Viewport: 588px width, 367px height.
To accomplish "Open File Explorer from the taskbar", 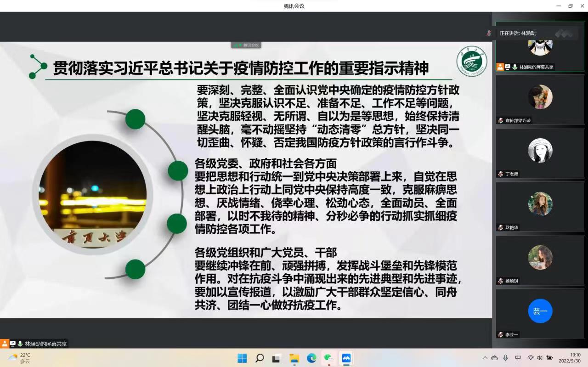I will pyautogui.click(x=294, y=358).
